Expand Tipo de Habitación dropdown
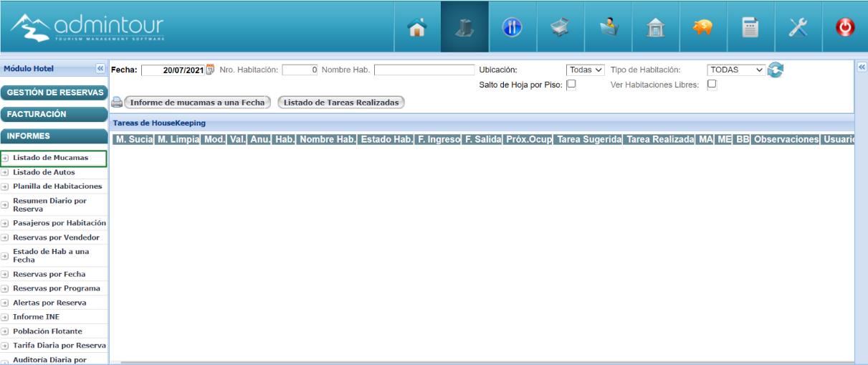868x365 pixels. click(736, 70)
